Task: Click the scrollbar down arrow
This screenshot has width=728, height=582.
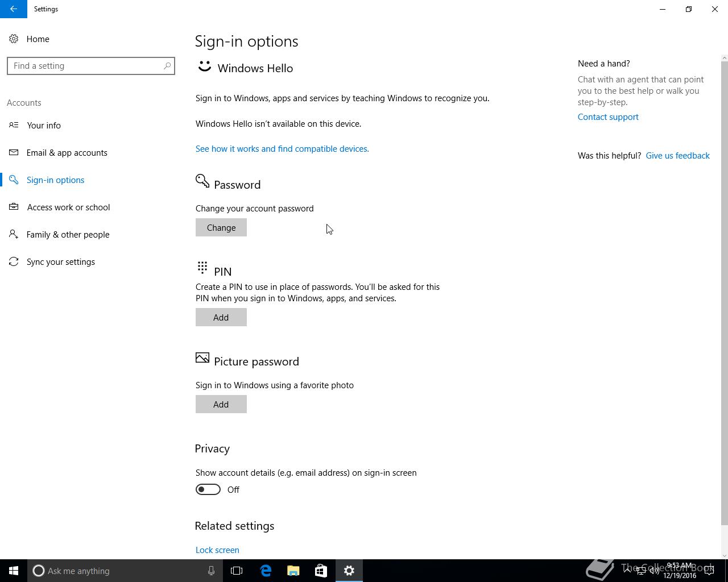Action: click(724, 555)
